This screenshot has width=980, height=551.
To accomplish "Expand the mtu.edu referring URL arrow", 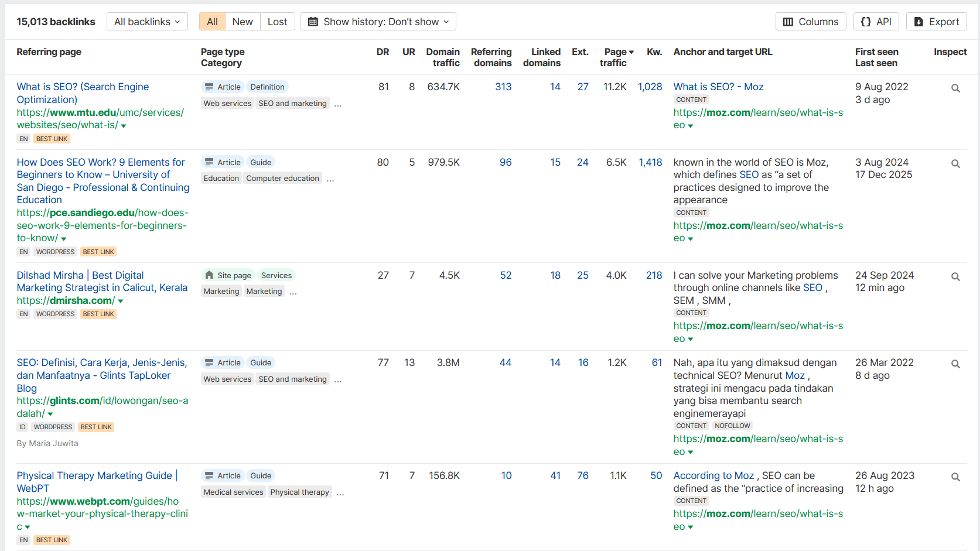I will (124, 126).
